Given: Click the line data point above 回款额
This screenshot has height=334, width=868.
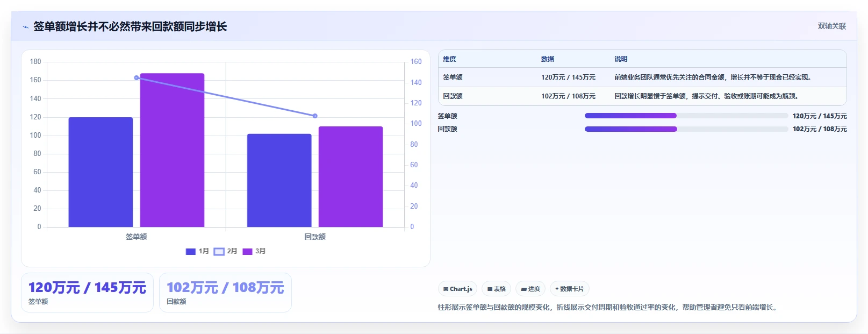Looking at the screenshot, I should [x=315, y=116].
